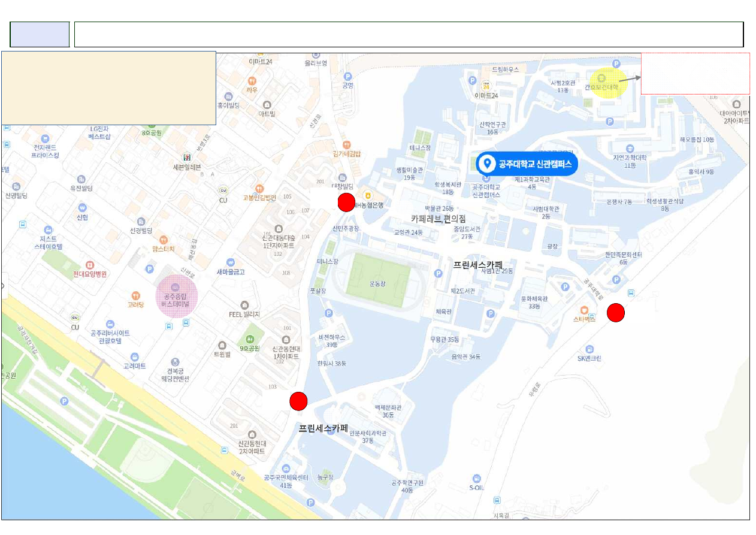Open the 현대요양병원 hospital marker
This screenshot has height=535, width=756.
(90, 264)
